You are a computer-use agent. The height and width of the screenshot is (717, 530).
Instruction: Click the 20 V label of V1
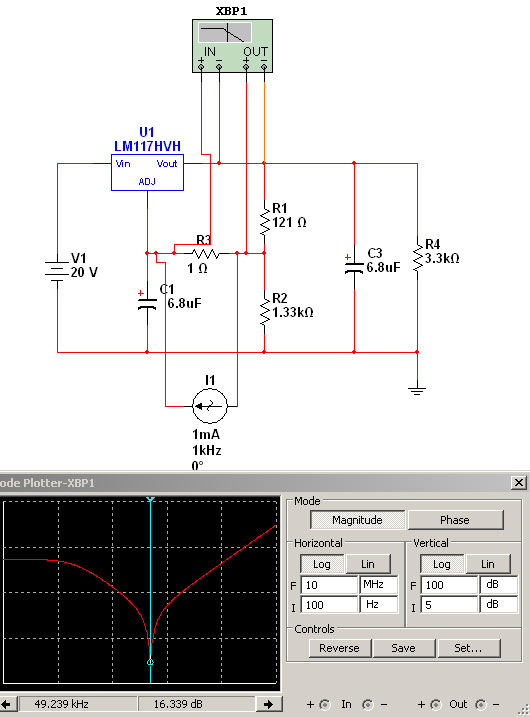click(x=84, y=272)
